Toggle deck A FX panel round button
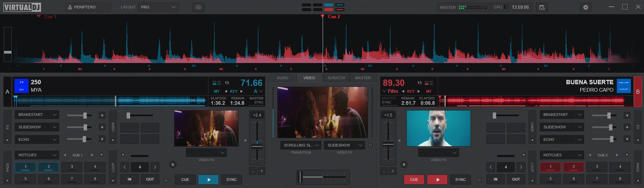 pyautogui.click(x=7, y=140)
